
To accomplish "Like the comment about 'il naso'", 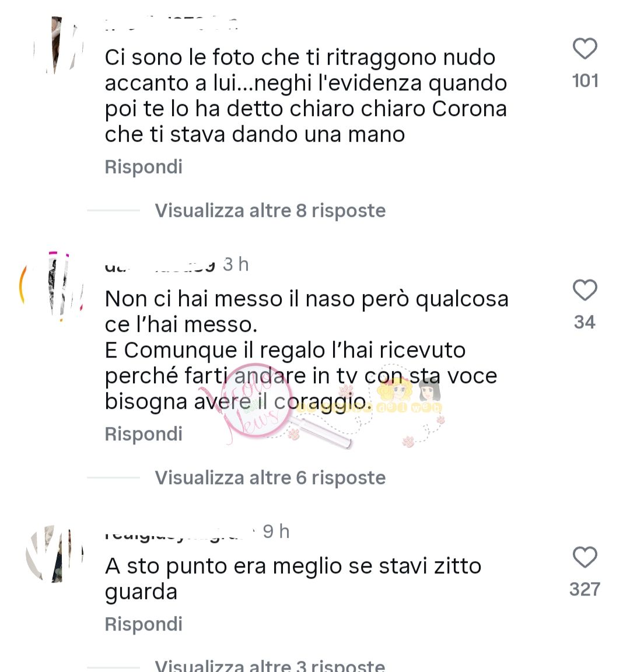I will 585,290.
